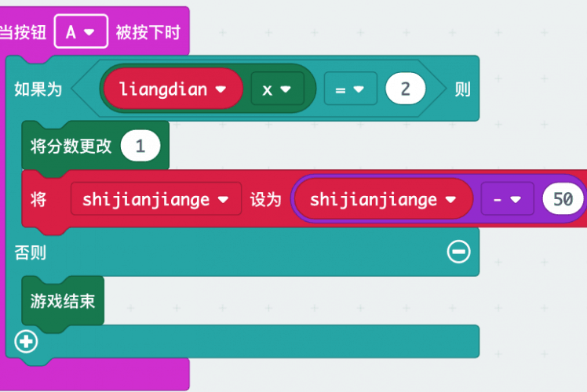Open the liangdian variable dropdown
Image resolution: width=587 pixels, height=392 pixels.
(x=173, y=89)
